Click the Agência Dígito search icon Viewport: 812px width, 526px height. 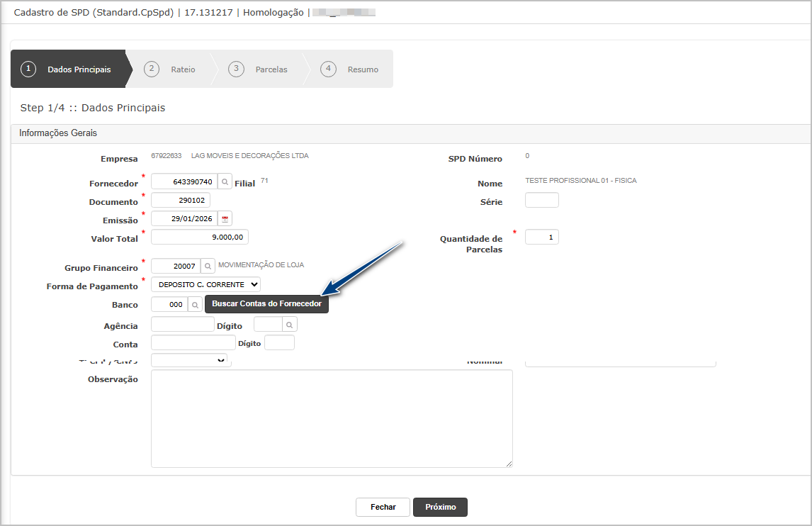click(x=290, y=324)
